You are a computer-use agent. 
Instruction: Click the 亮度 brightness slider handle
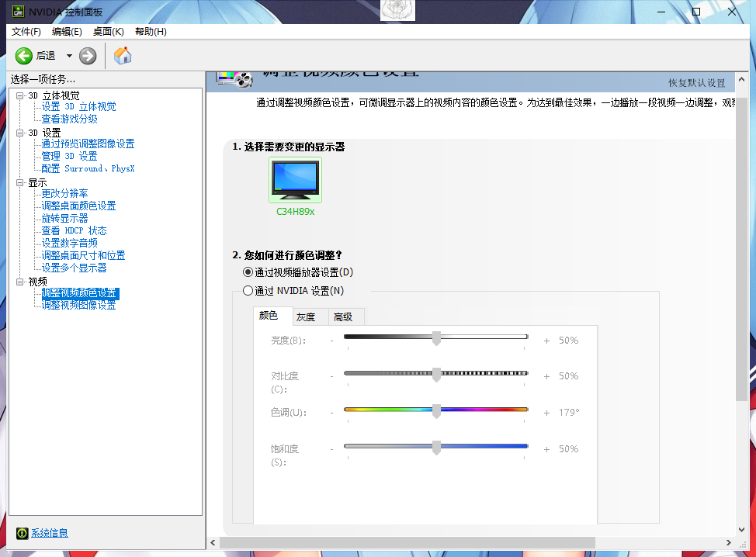(x=436, y=338)
